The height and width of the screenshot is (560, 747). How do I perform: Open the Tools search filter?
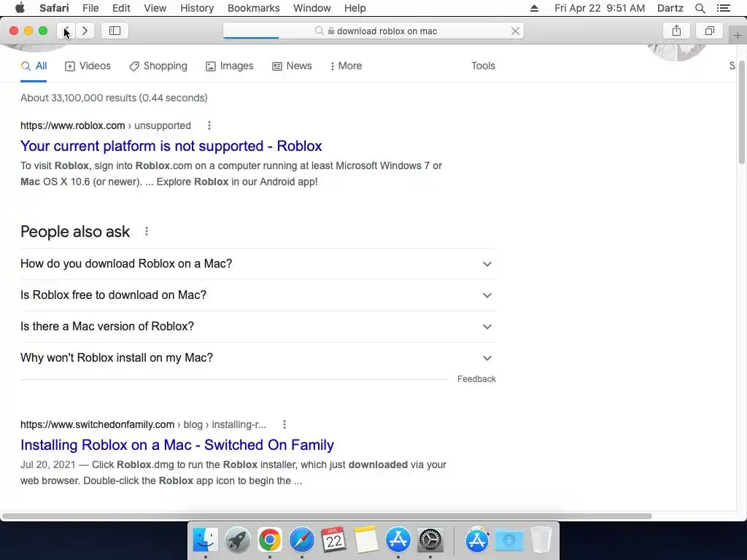(483, 66)
